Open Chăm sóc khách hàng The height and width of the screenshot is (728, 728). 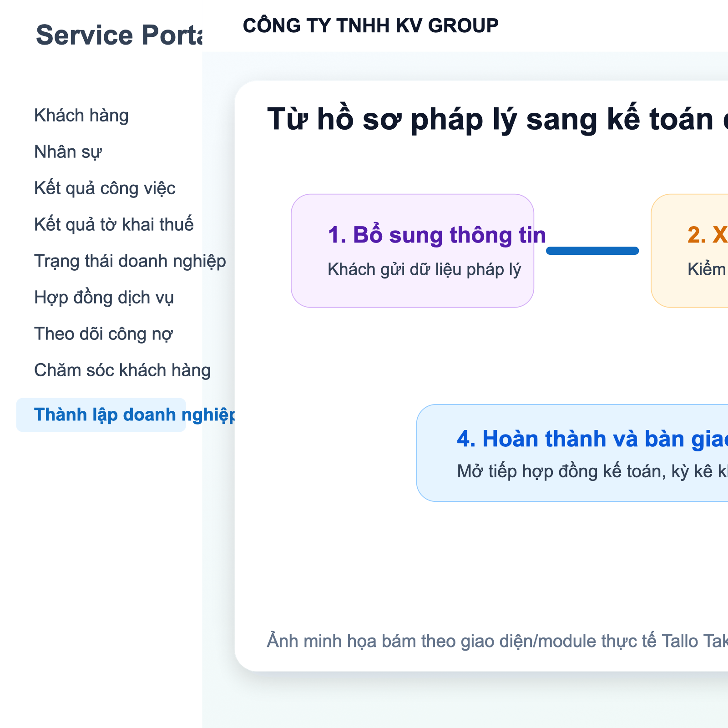[122, 370]
